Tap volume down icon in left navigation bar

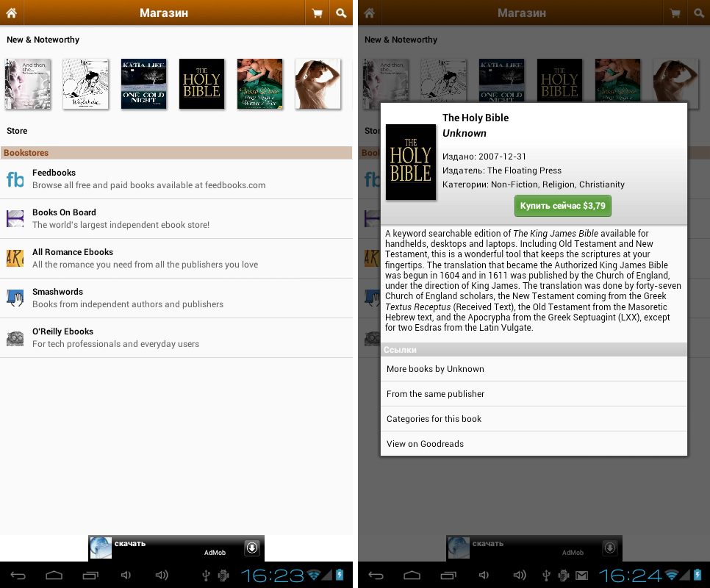tap(126, 576)
